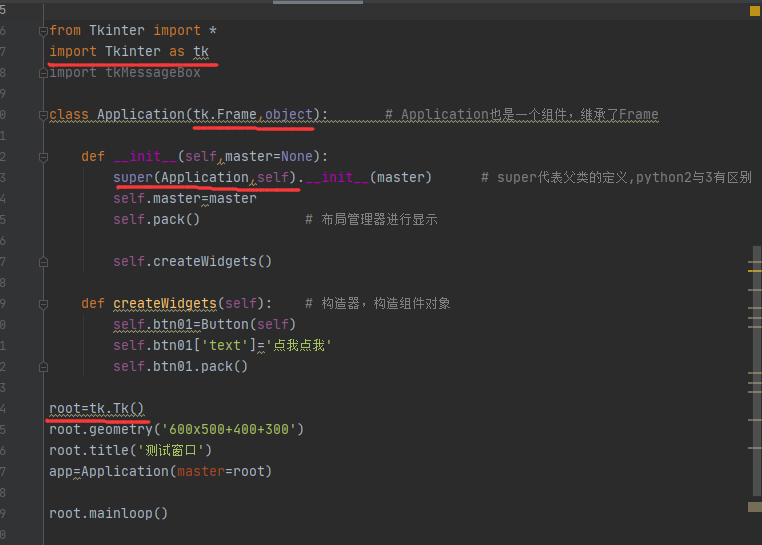Screen dimensions: 762x545
Task: Click the title string '测试窗口'
Action: [171, 450]
